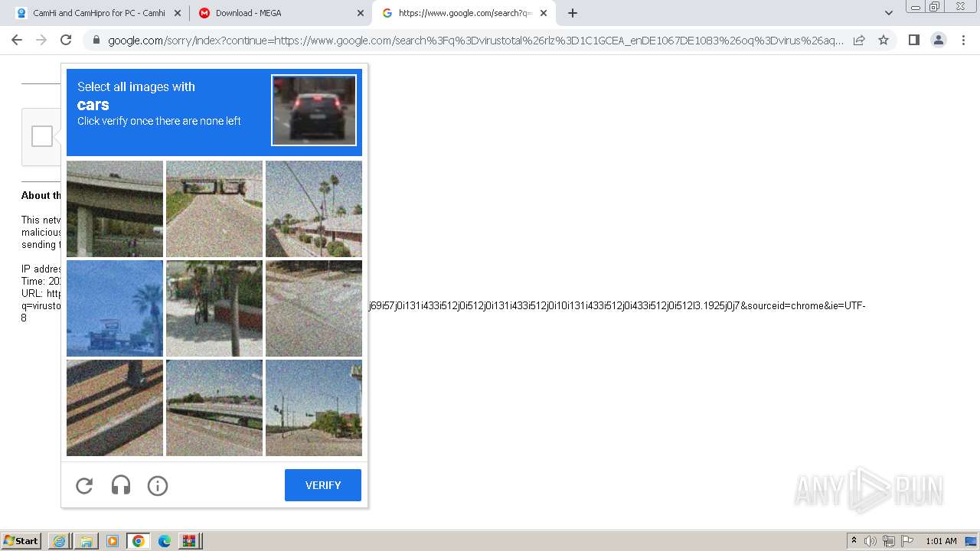The width and height of the screenshot is (980, 551).
Task: Close the CamHi tab
Action: [x=178, y=13]
